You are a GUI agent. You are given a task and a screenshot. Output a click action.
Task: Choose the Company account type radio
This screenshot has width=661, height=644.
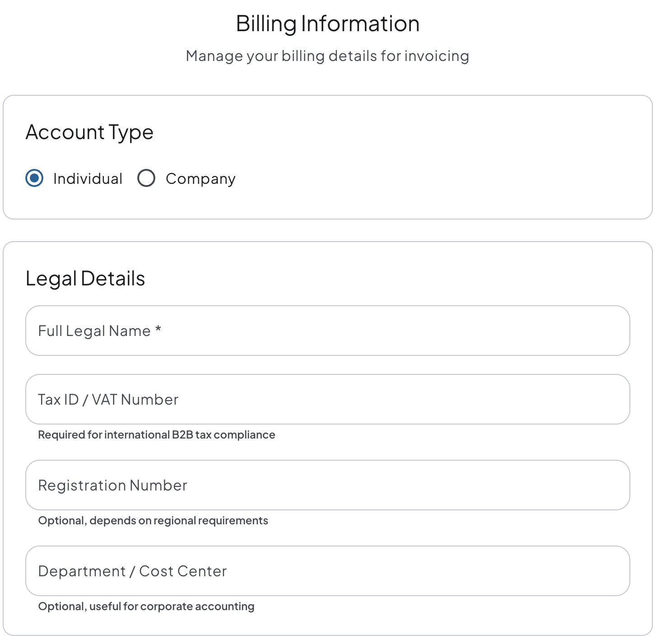(146, 178)
